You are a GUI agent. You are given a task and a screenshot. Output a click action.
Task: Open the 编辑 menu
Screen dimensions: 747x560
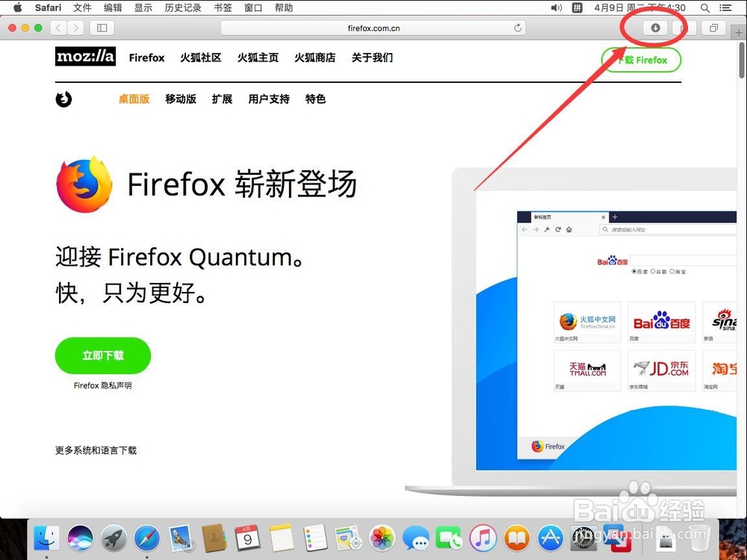(x=113, y=7)
